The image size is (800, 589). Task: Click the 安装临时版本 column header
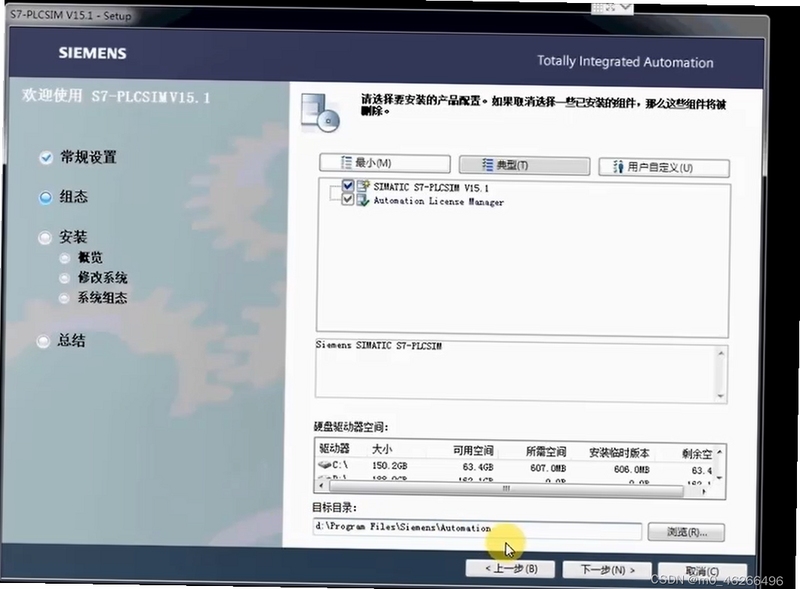point(619,453)
